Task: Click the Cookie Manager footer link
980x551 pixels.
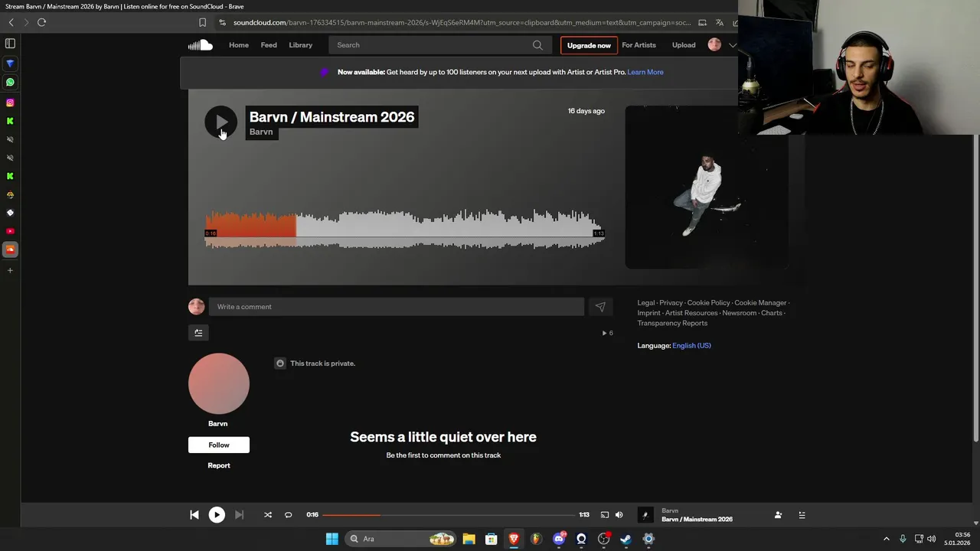Action: point(760,303)
